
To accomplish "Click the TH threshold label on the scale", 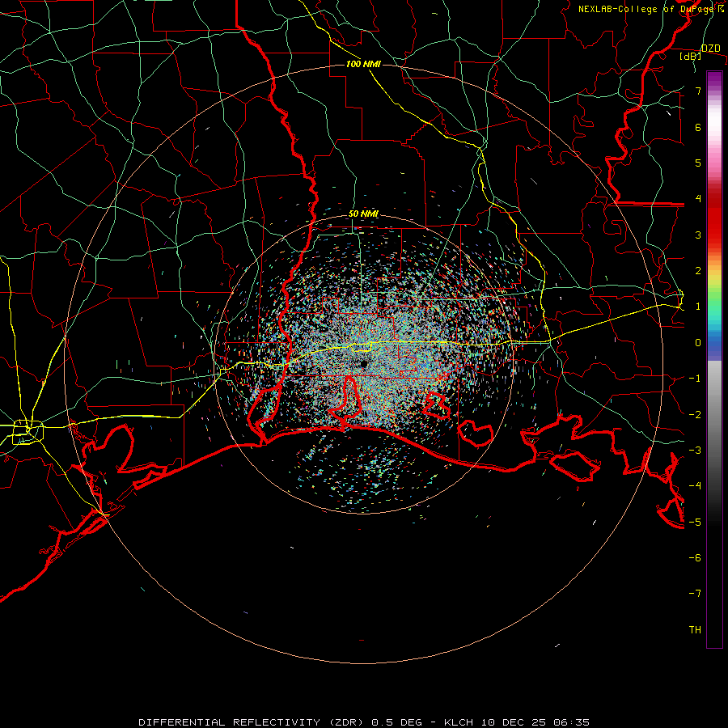I will pyautogui.click(x=695, y=630).
